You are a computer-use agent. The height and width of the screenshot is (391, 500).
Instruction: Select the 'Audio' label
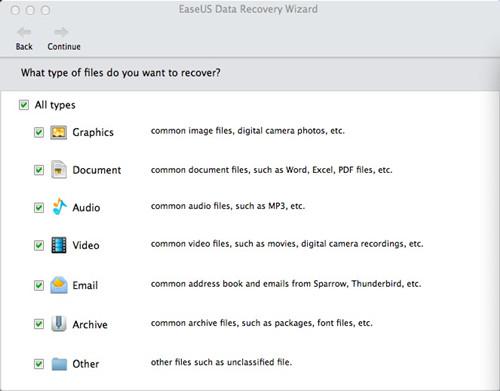click(86, 208)
